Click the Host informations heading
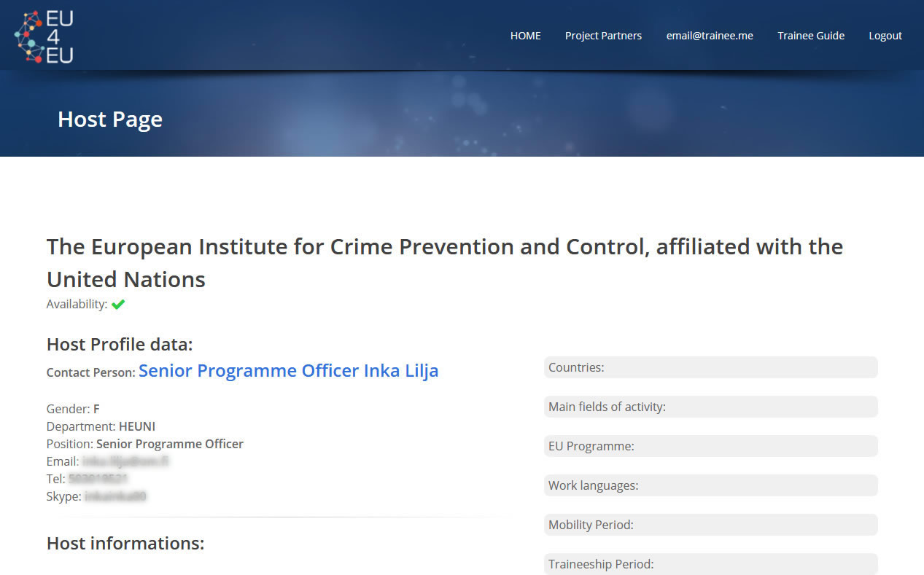The height and width of the screenshot is (575, 924). (125, 544)
